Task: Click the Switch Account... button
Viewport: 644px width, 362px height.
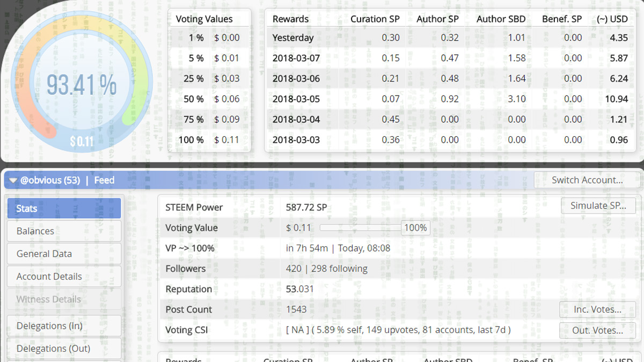Action: (587, 180)
